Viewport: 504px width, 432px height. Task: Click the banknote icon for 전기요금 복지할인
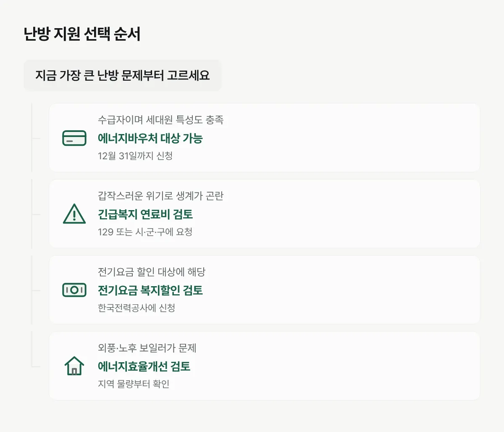[74, 290]
